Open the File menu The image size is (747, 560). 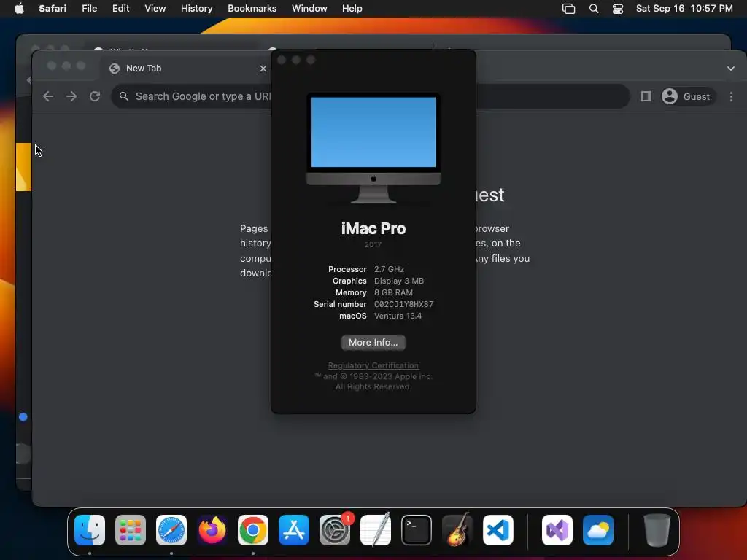coord(89,9)
